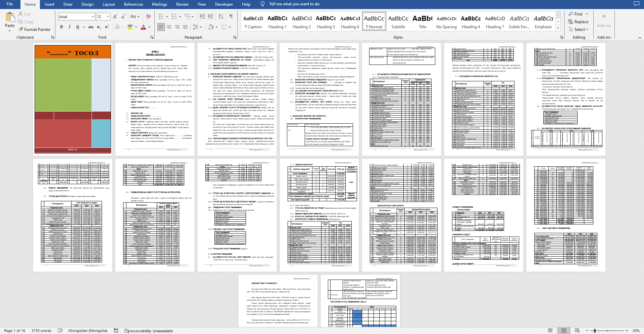Apply the No Spacing style
Screen dimensions: 644x334
tap(446, 22)
